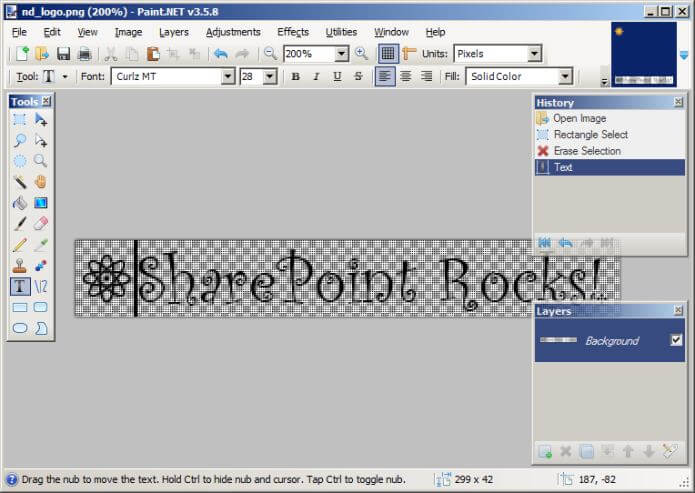The image size is (695, 493).
Task: Select the Pan hand tool
Action: pos(41,182)
